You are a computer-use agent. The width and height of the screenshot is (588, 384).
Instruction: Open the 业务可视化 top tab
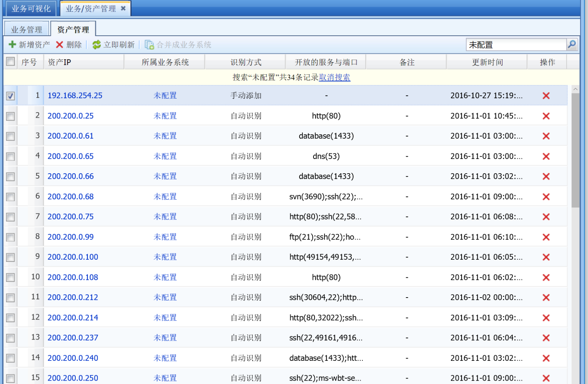point(31,8)
